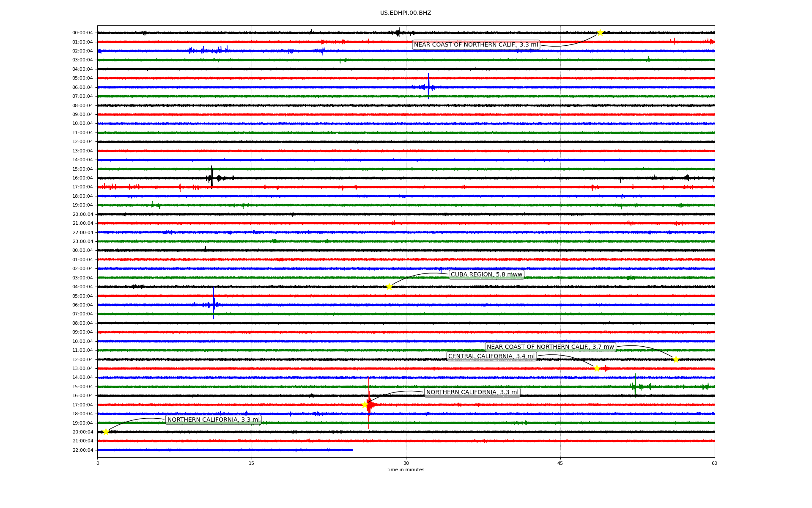Click the NEAR COAST OF NORTHERN CALIF., 3.7 mw label

click(550, 347)
